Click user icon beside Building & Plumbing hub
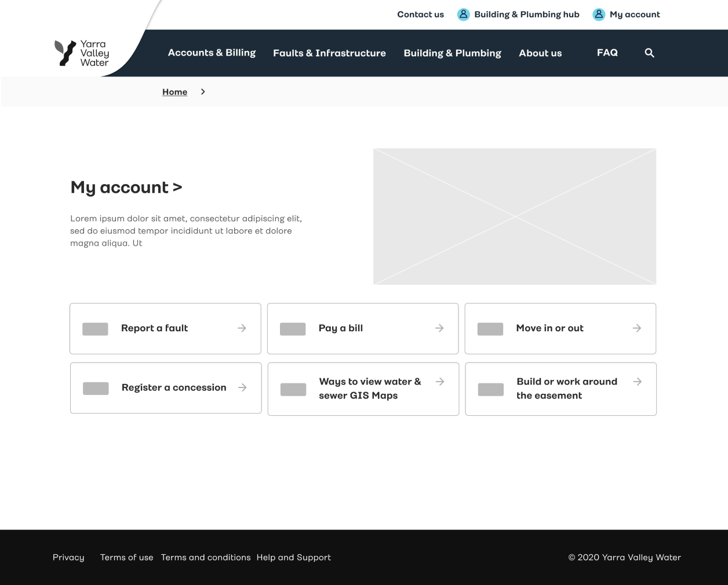The image size is (728, 585). [x=463, y=14]
